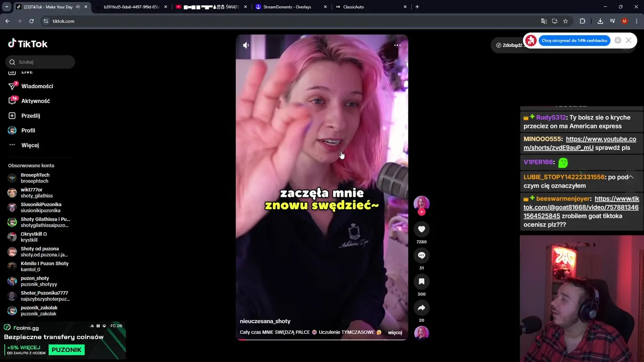Switch to the YouTube ŚWIĄT tab
This screenshot has width=644, height=362.
pos(210,7)
